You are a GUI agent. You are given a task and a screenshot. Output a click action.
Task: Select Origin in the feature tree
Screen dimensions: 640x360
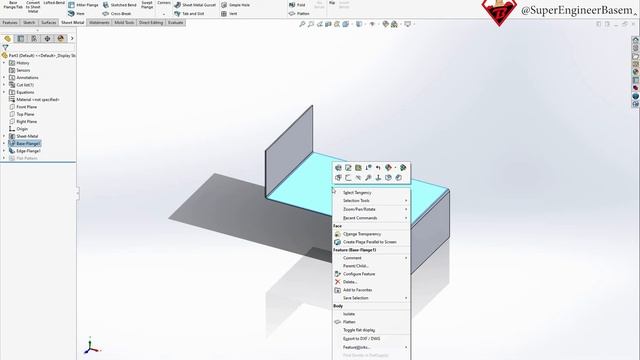(19, 129)
